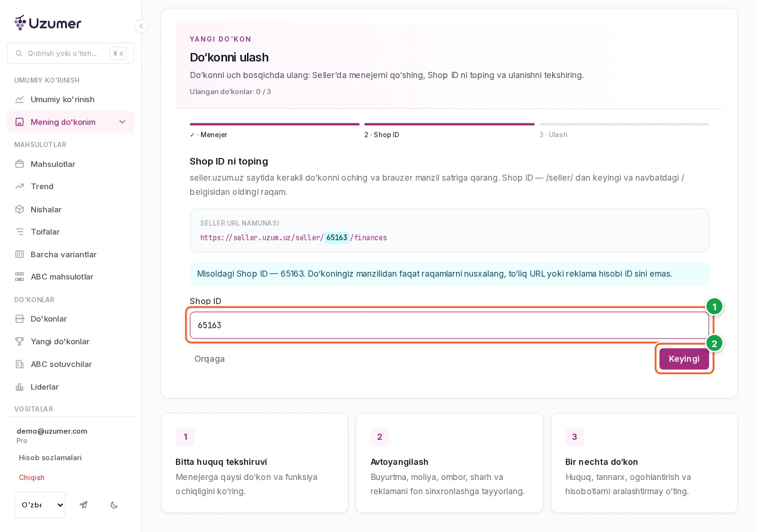Expand the Mening do'konim chevron

coord(123,122)
